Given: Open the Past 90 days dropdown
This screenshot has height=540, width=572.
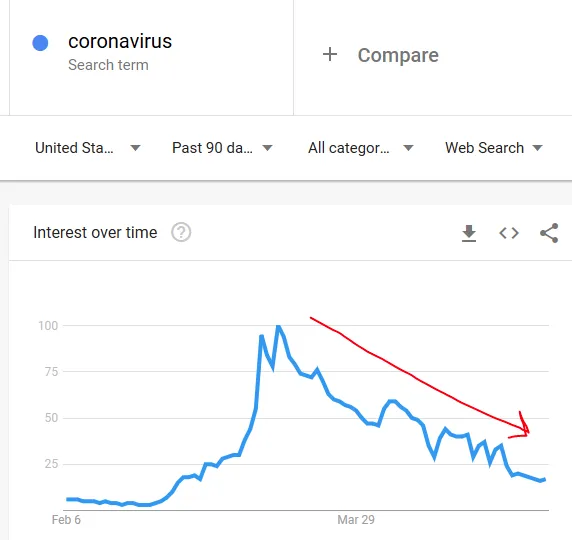Looking at the screenshot, I should (x=222, y=148).
